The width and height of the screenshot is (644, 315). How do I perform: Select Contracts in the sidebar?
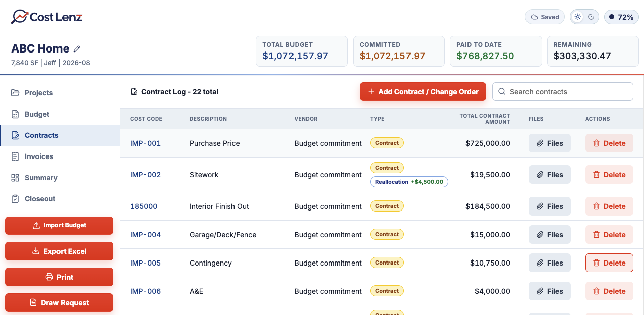pos(60,135)
